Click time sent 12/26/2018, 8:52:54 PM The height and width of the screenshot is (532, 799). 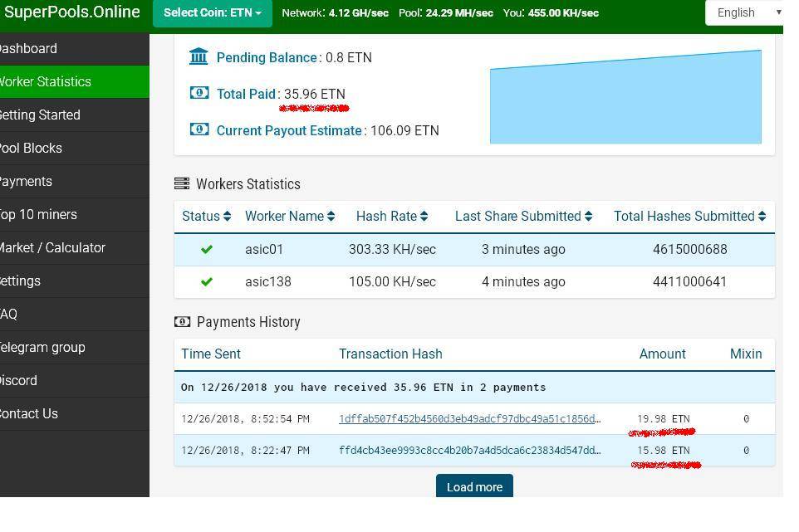pos(245,419)
